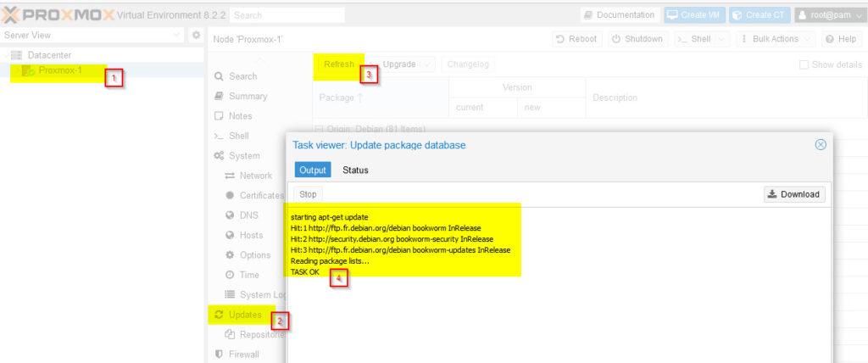Collapse the Datacenter tree node
The height and width of the screenshot is (363, 868).
click(x=6, y=55)
